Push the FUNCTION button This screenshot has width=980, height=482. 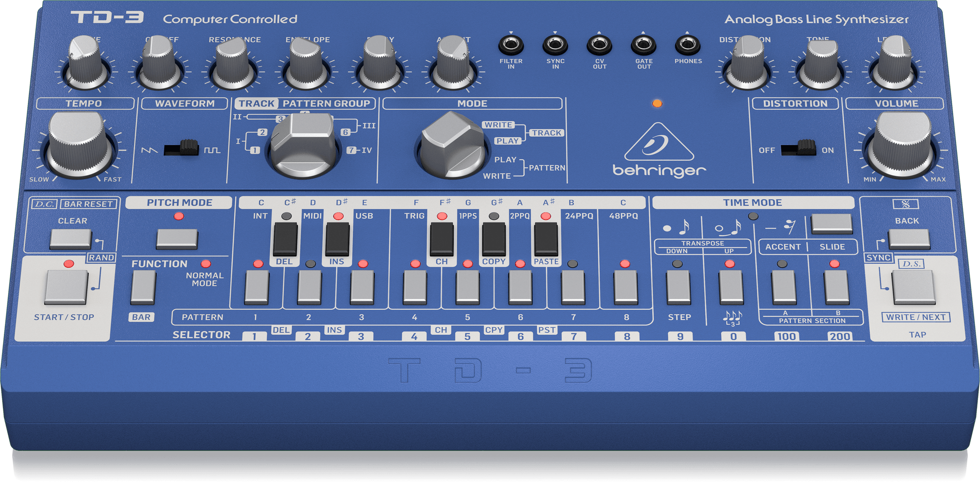click(x=143, y=287)
